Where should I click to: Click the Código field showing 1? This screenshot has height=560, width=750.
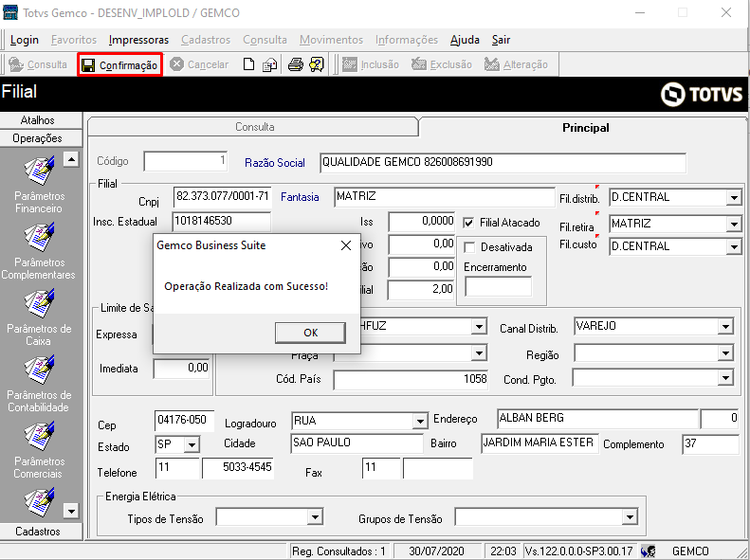coord(186,161)
